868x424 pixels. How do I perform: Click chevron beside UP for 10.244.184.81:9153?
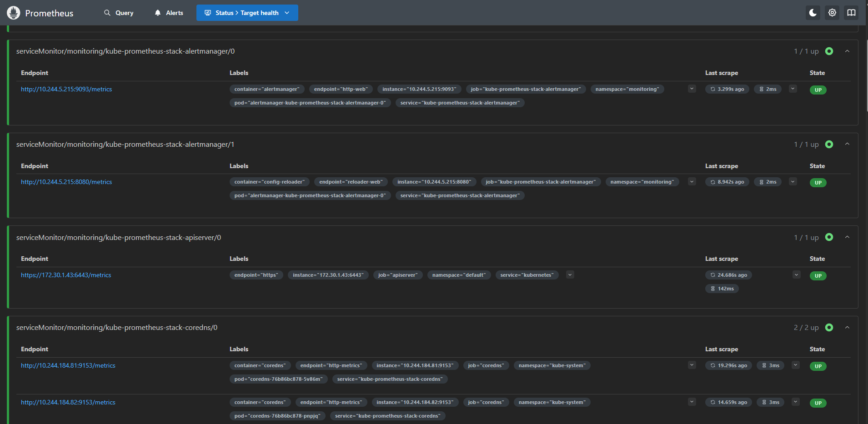[796, 365]
